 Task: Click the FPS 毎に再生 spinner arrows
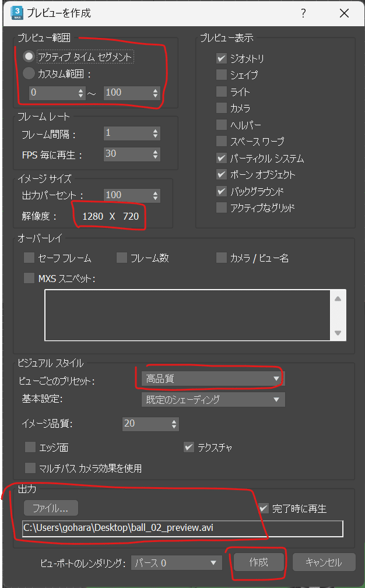point(156,154)
